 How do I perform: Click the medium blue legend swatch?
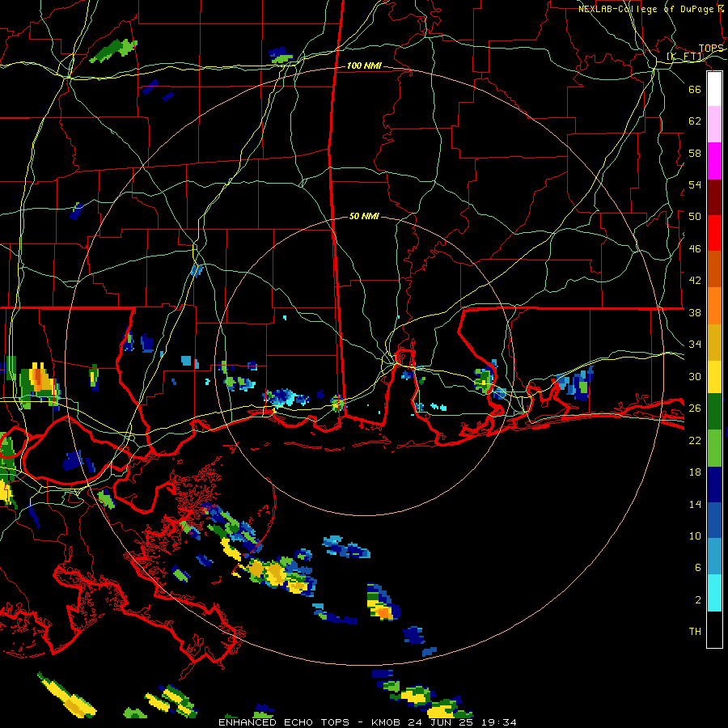pyautogui.click(x=714, y=520)
